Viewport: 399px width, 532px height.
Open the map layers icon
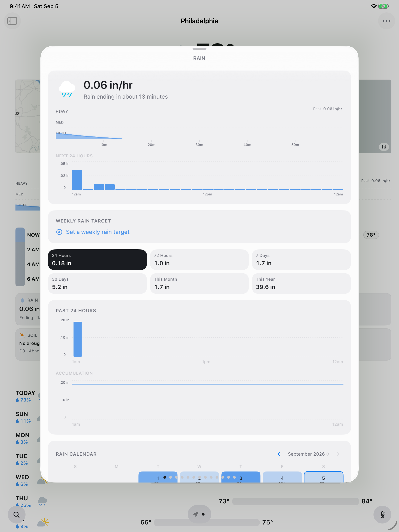[x=384, y=147]
